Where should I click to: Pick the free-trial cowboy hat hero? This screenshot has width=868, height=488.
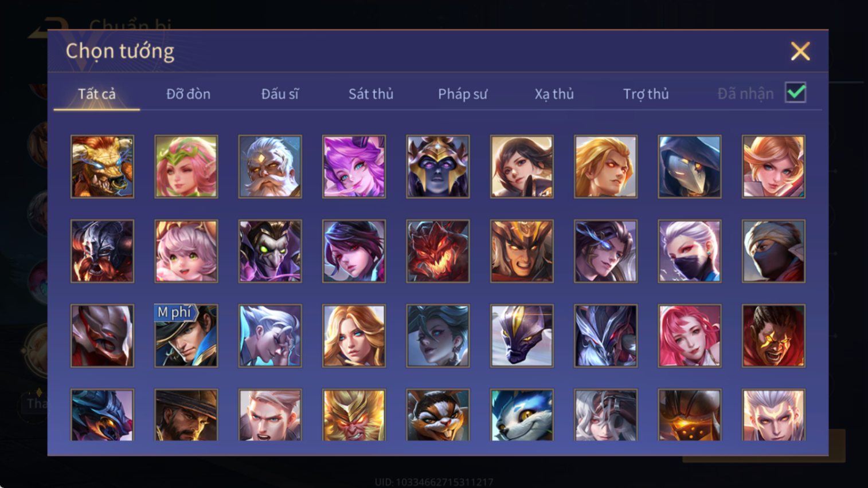click(x=186, y=336)
